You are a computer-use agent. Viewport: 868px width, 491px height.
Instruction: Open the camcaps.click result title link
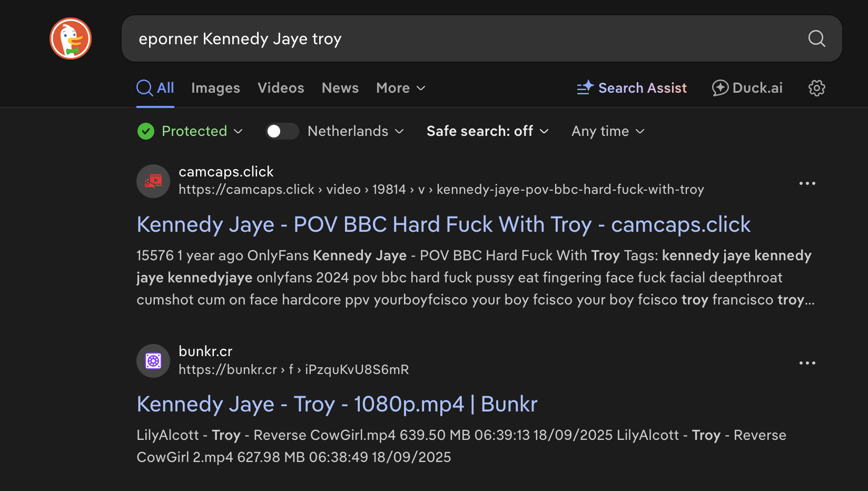443,224
